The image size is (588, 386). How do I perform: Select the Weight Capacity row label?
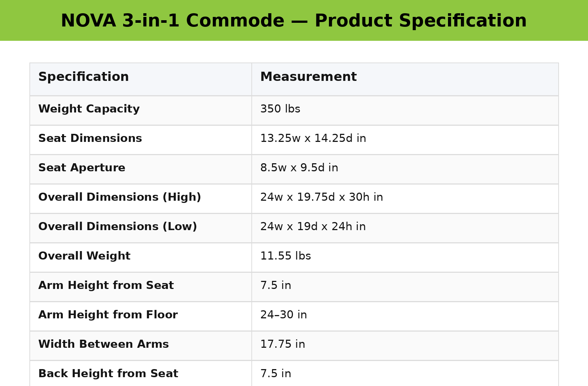coord(89,109)
